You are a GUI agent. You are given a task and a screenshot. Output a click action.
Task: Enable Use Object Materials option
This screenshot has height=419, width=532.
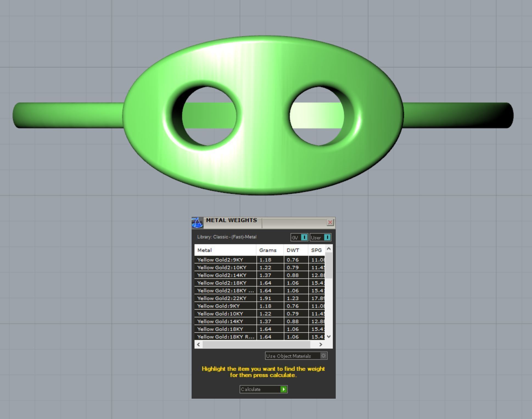click(323, 356)
